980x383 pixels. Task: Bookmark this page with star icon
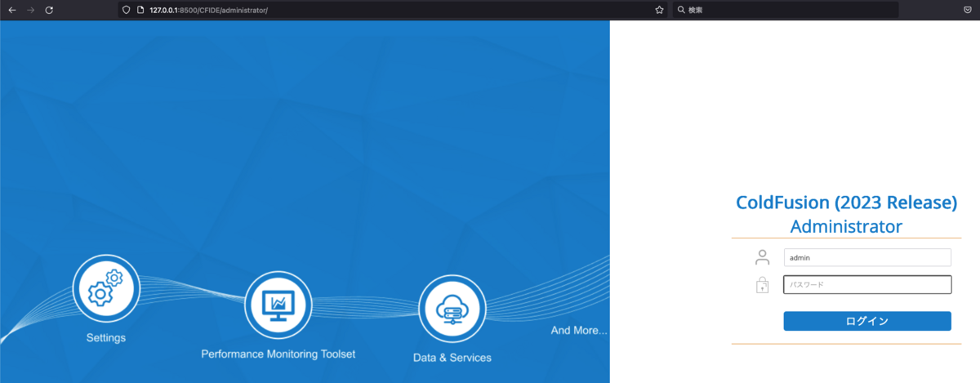click(x=659, y=10)
